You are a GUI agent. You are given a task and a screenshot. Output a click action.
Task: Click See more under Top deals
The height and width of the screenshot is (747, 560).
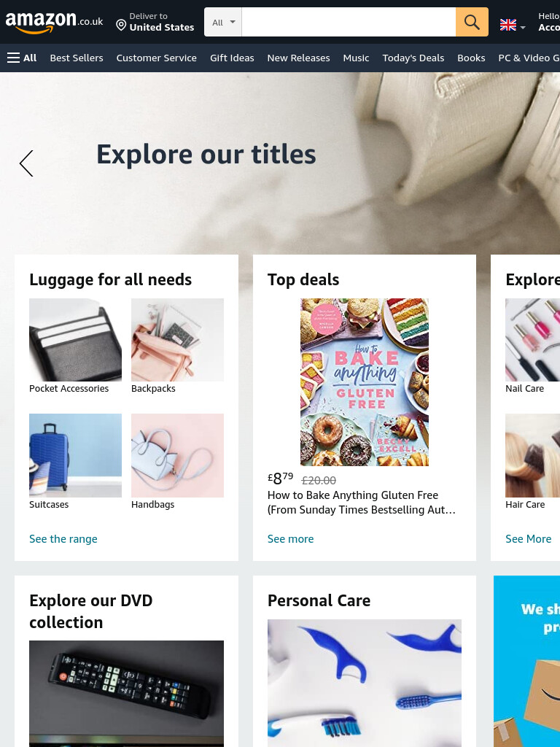(x=290, y=539)
